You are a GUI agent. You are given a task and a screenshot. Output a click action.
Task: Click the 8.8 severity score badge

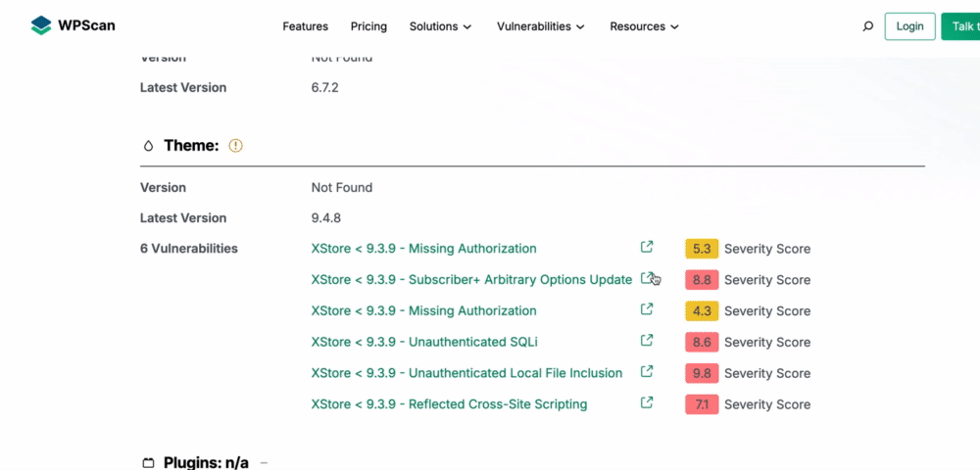point(702,280)
